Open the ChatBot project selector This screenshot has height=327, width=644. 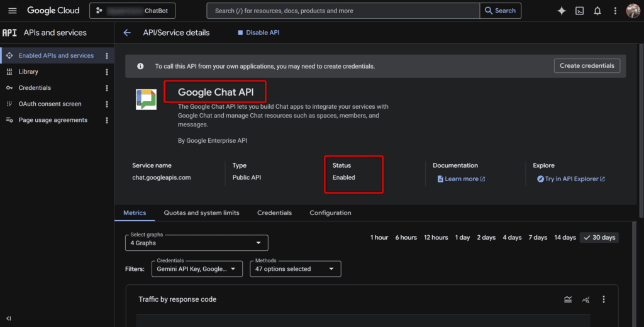(132, 11)
